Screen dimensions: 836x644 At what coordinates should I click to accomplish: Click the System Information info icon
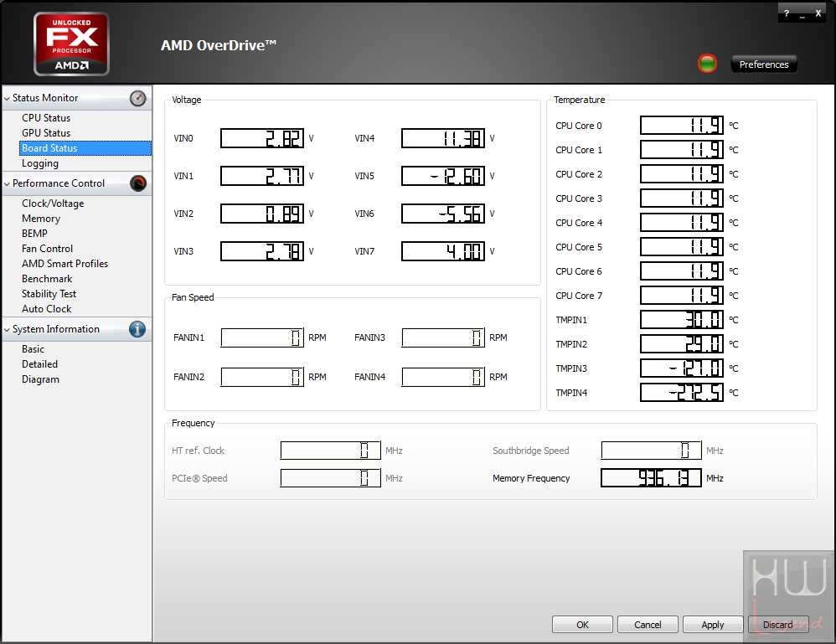(137, 329)
